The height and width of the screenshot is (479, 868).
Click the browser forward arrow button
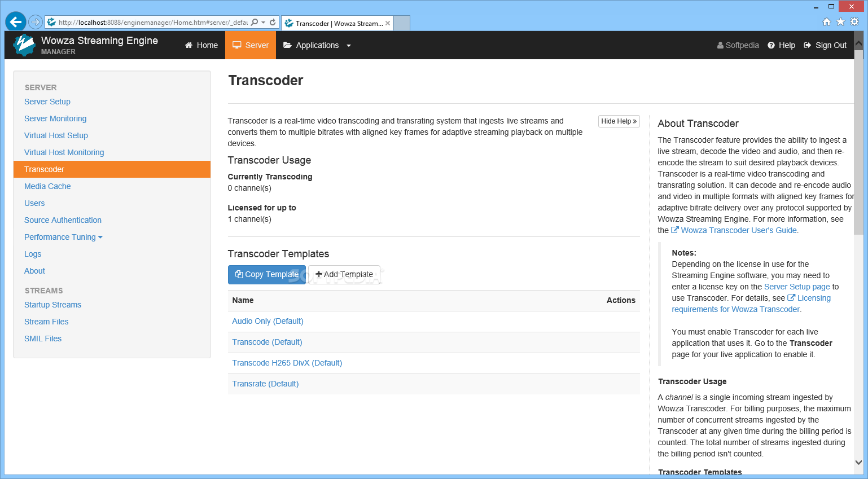tap(36, 22)
